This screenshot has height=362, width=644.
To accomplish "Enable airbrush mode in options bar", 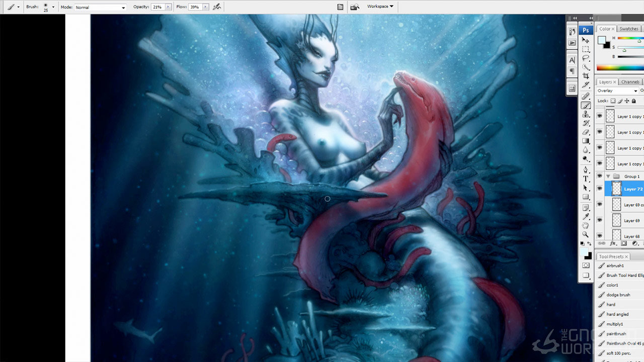I will tap(217, 7).
